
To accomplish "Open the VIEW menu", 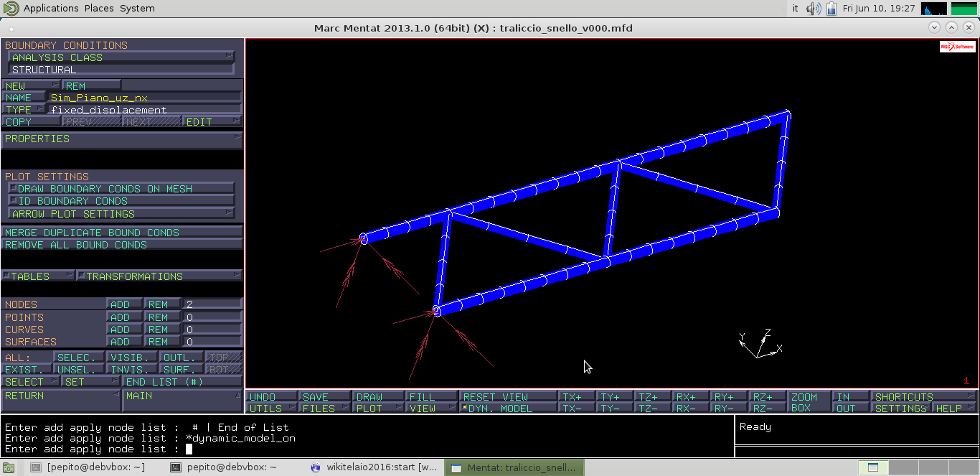I will coord(431,409).
